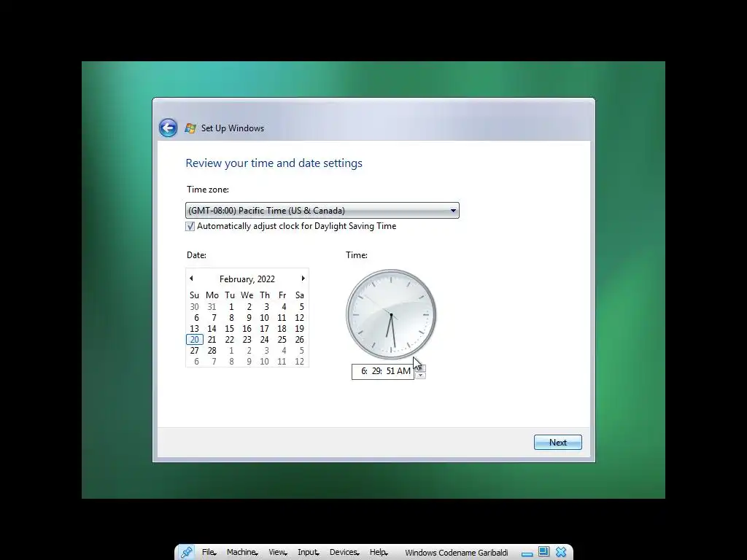Click the February, 2022 calendar header
The height and width of the screenshot is (560, 747).
click(247, 279)
